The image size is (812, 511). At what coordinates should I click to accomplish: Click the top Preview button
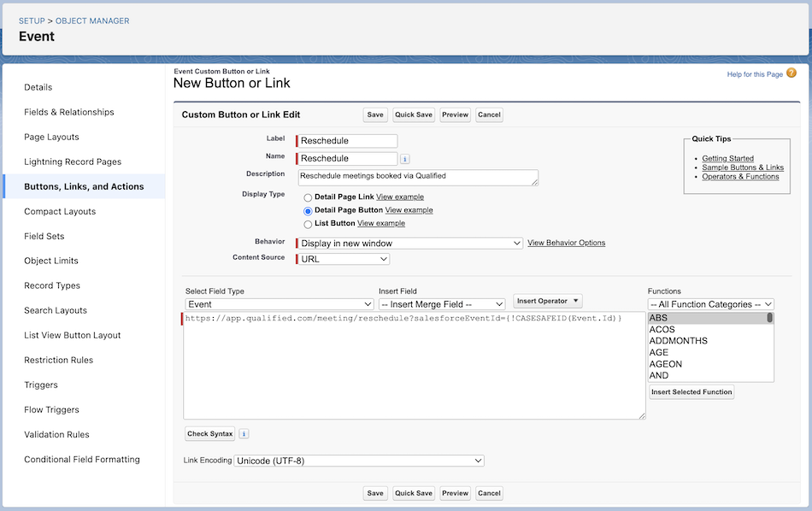pyautogui.click(x=456, y=115)
